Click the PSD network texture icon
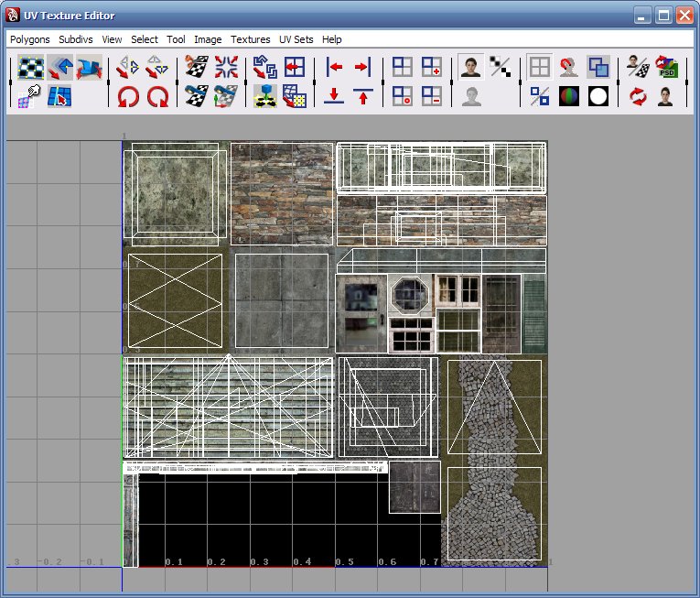 pos(666,67)
